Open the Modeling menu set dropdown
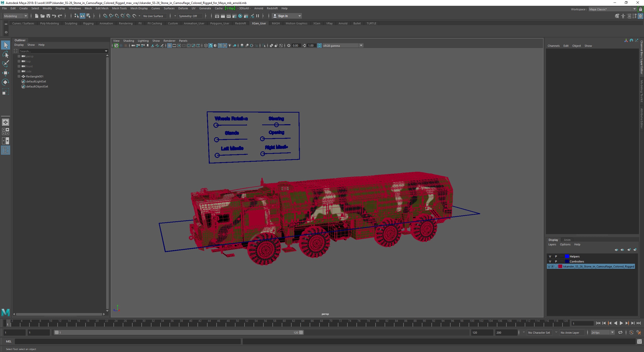 pyautogui.click(x=16, y=16)
